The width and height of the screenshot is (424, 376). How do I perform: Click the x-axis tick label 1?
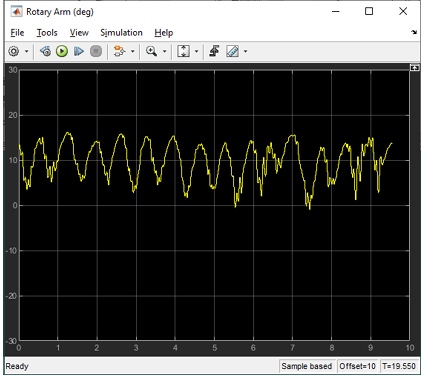[58, 348]
